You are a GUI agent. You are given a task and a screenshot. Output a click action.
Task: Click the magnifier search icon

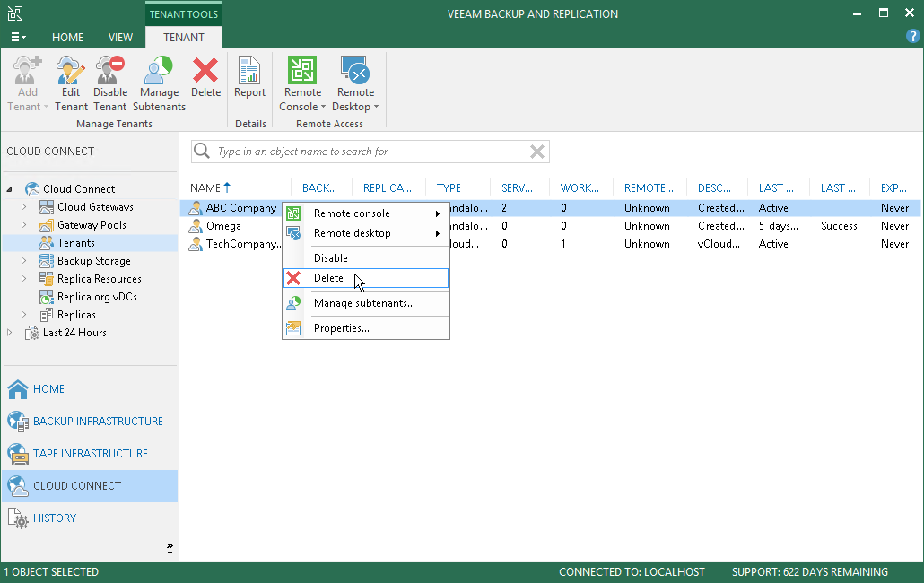tap(202, 151)
